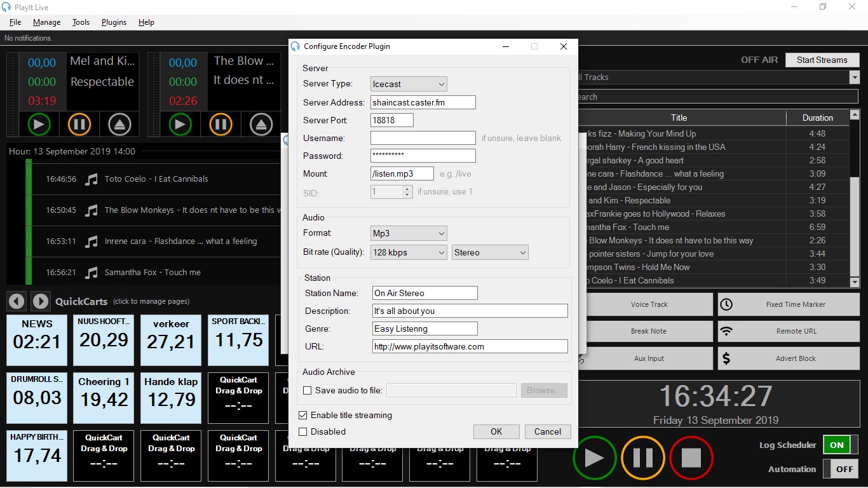Open the File menu
Viewport: 868px width, 488px height.
[x=15, y=22]
